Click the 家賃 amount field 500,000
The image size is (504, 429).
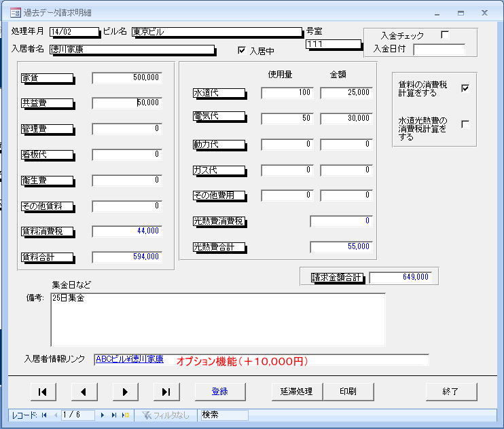coord(127,77)
